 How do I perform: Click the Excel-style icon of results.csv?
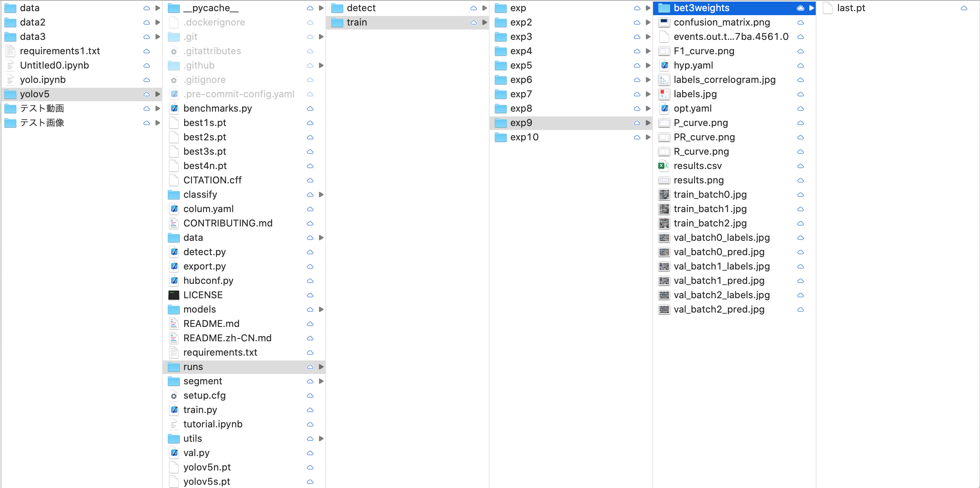[663, 166]
